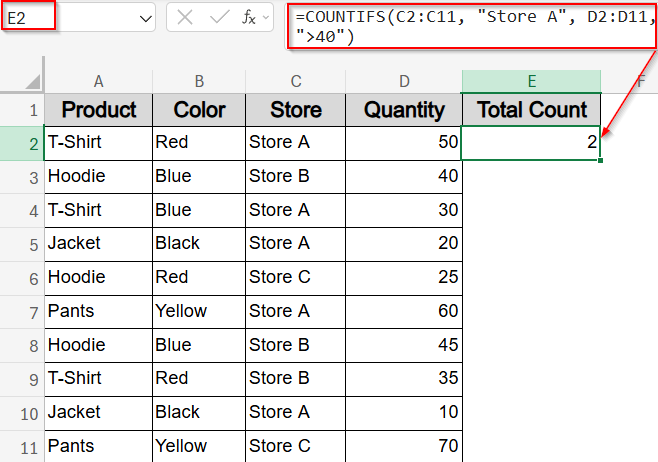Click the Enter checkmark formula icon
The image size is (658, 462).
tap(219, 18)
